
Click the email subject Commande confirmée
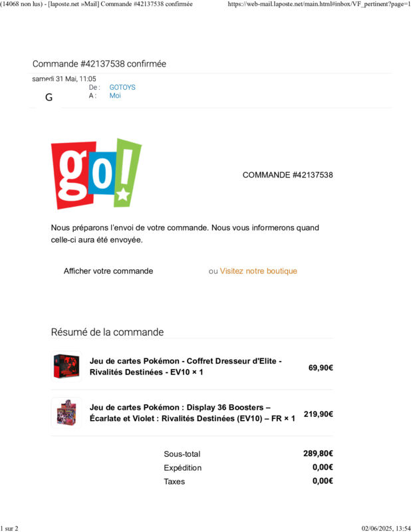point(99,64)
